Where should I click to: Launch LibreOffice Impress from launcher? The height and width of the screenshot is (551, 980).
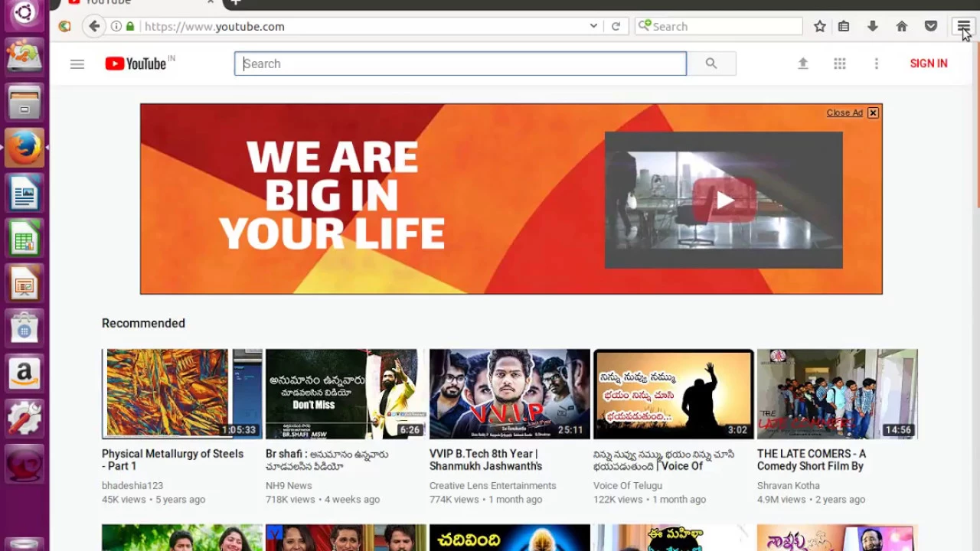[x=24, y=282]
